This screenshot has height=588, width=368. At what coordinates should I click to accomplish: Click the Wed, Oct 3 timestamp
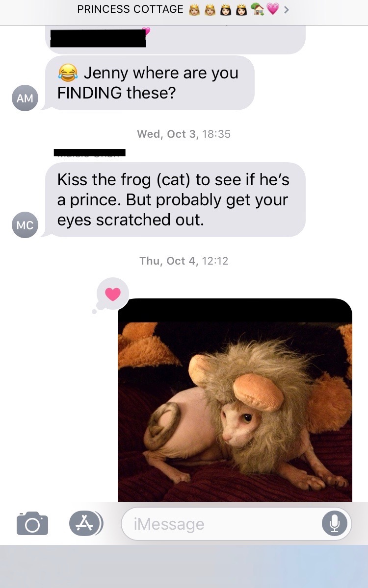(x=184, y=134)
